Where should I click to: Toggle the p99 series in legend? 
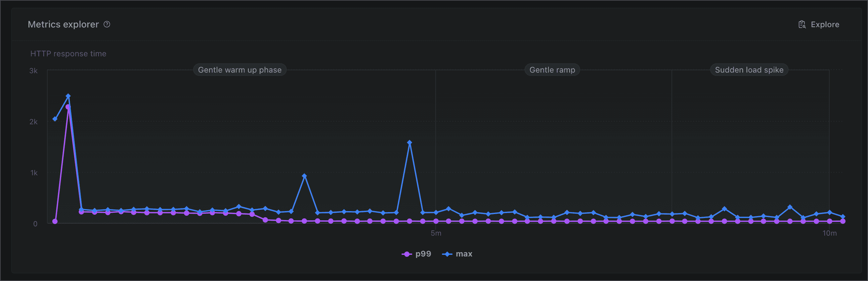coord(416,254)
